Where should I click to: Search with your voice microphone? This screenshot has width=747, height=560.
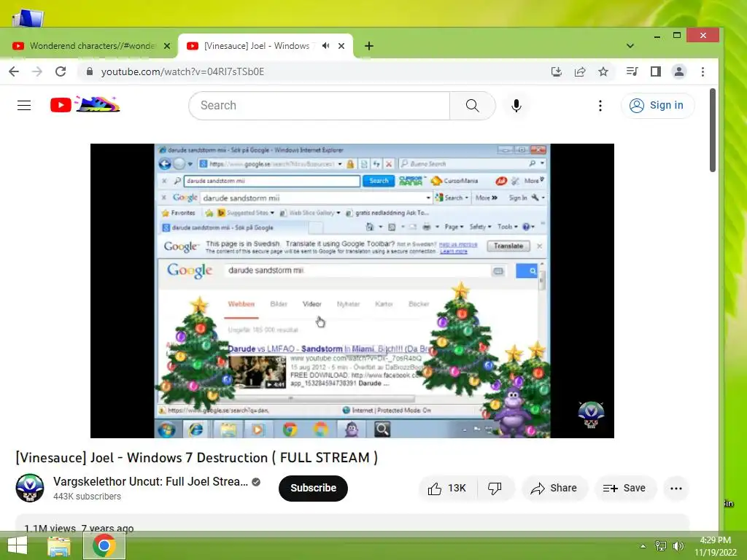point(516,105)
